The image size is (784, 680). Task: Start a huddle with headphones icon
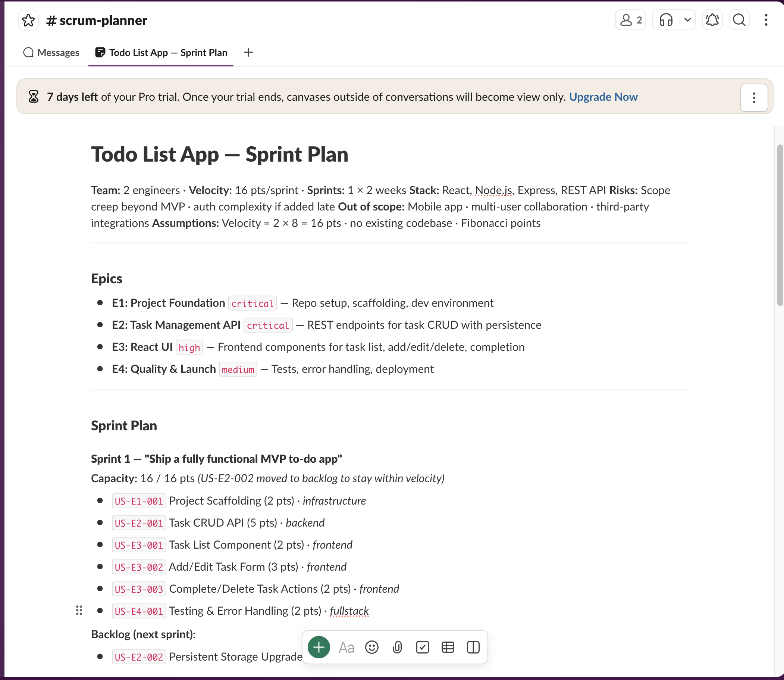coord(666,20)
